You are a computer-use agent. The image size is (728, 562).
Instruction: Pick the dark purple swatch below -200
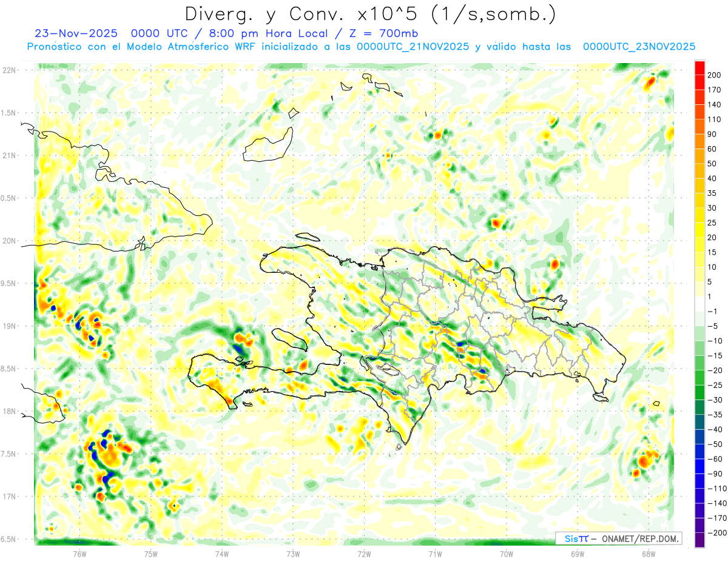click(x=700, y=540)
